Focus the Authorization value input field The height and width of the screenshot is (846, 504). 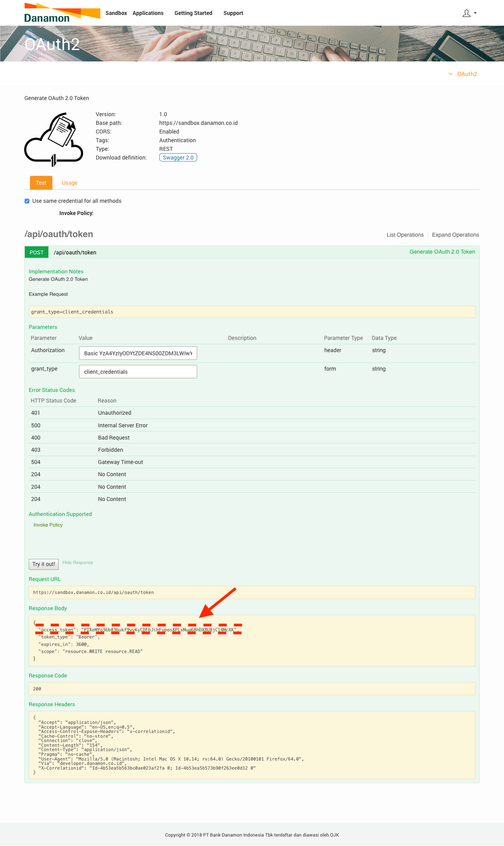[138, 353]
